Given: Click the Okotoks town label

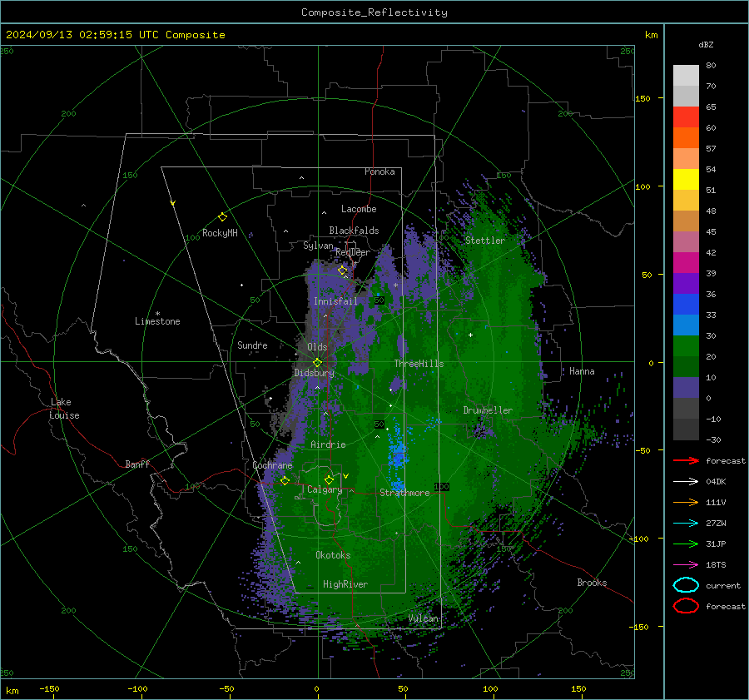Looking at the screenshot, I should click(333, 555).
